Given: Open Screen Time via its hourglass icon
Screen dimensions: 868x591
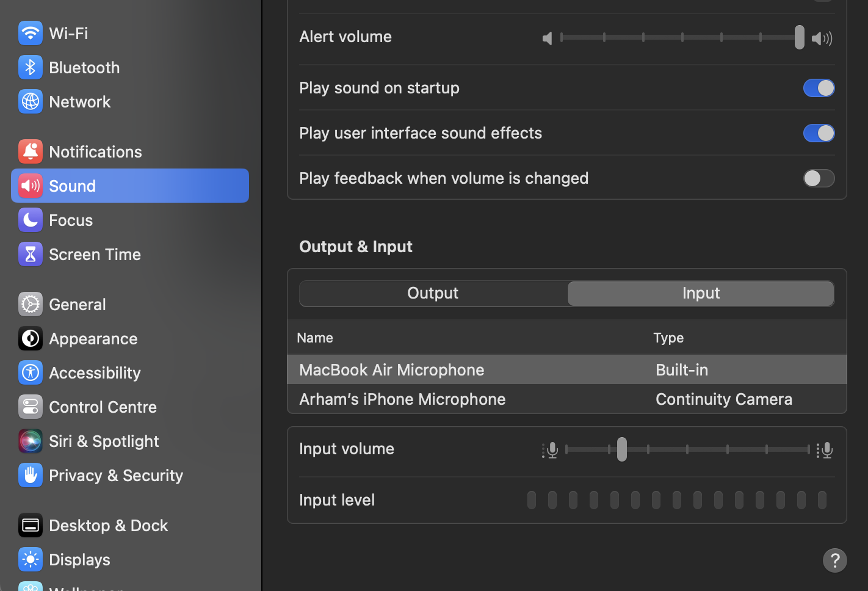Looking at the screenshot, I should tap(31, 254).
